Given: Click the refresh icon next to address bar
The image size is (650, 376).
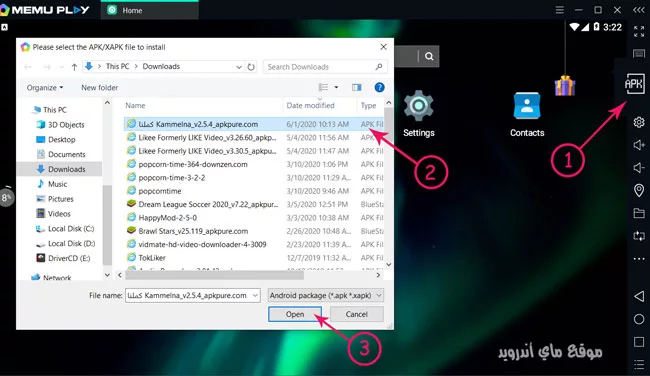Looking at the screenshot, I should [x=251, y=67].
